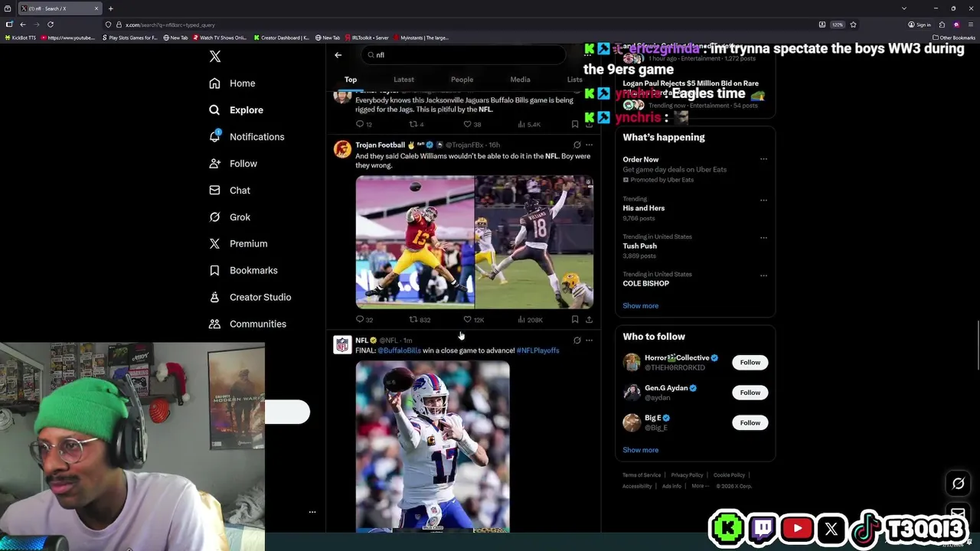Open the floating Grok button
980x551 pixels.
(958, 484)
